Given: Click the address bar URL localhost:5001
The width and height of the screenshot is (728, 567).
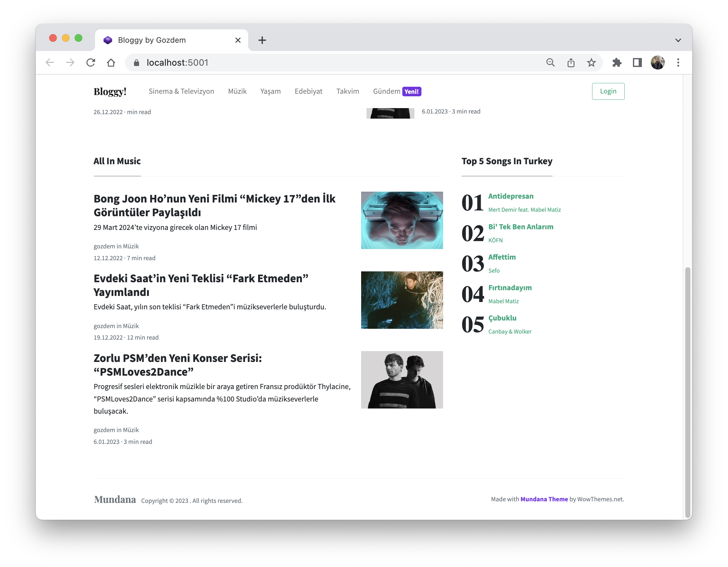Looking at the screenshot, I should tap(177, 63).
